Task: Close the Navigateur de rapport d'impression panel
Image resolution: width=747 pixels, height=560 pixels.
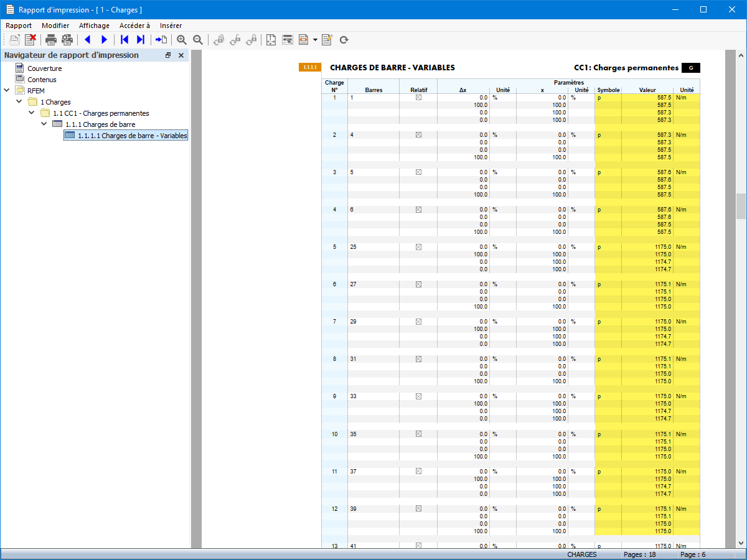Action: (181, 55)
